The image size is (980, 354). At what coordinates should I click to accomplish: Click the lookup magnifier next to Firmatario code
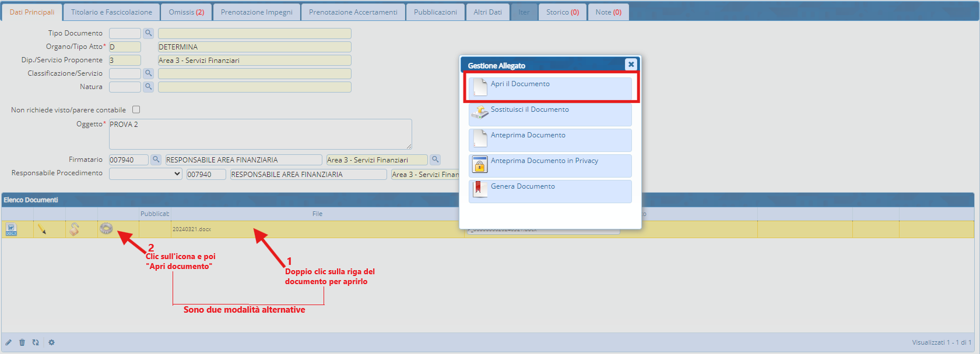click(156, 160)
